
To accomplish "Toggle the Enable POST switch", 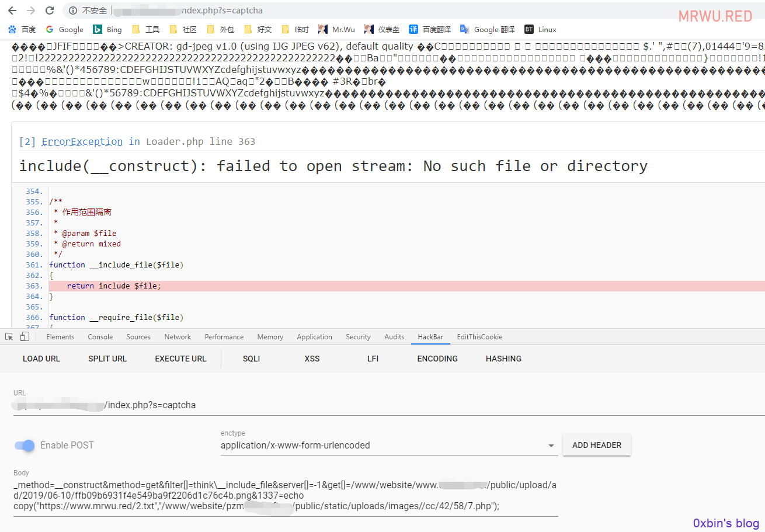I will click(25, 445).
